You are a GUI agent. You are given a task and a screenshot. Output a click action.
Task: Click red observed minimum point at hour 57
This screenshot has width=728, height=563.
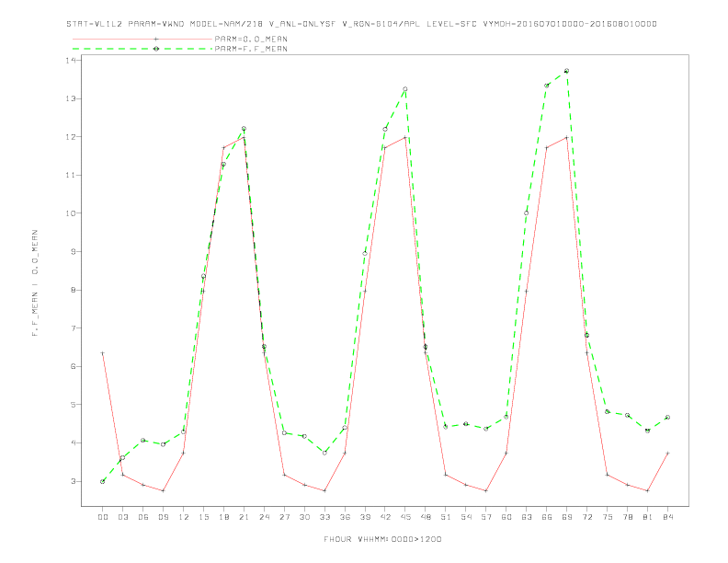[x=486, y=490]
